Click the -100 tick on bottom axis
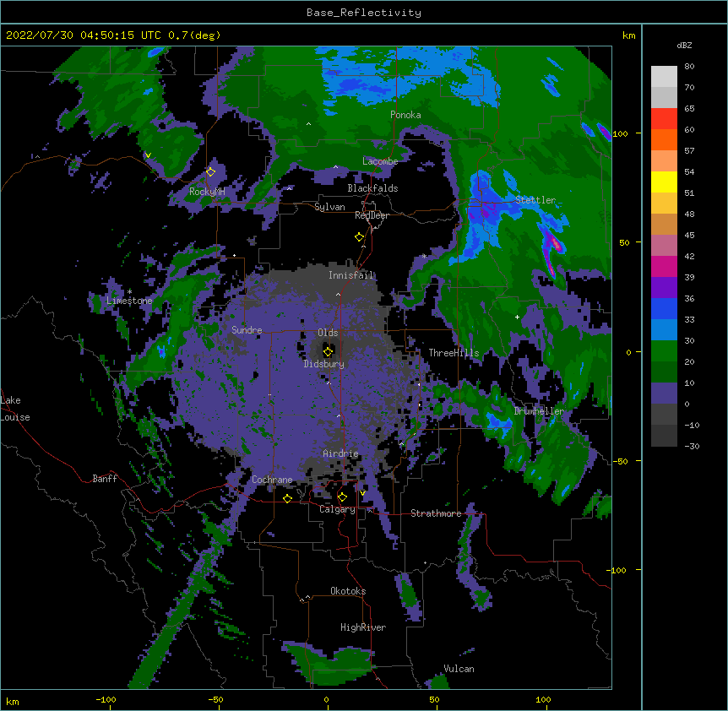The width and height of the screenshot is (728, 711). tap(106, 699)
